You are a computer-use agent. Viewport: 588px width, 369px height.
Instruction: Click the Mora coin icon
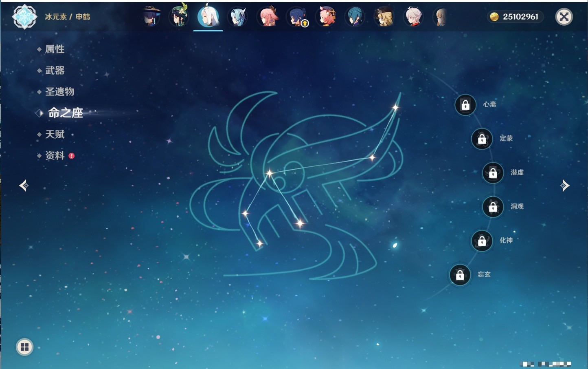(x=494, y=17)
